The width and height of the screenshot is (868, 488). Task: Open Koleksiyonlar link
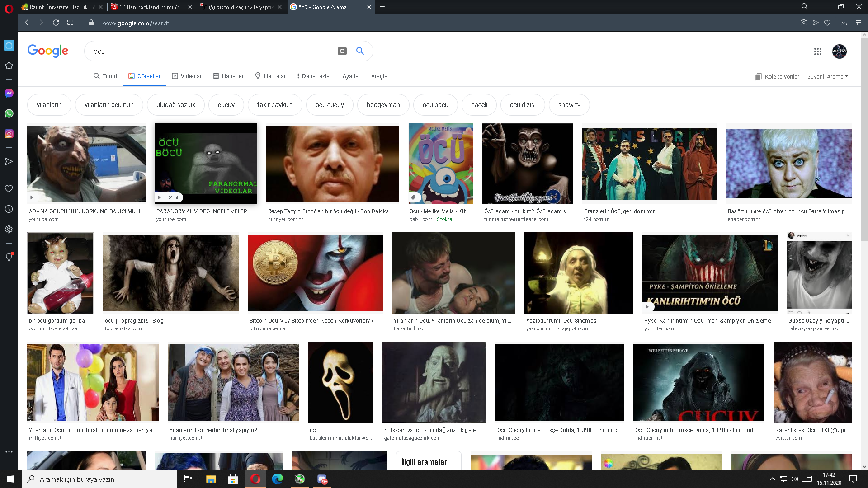click(777, 76)
